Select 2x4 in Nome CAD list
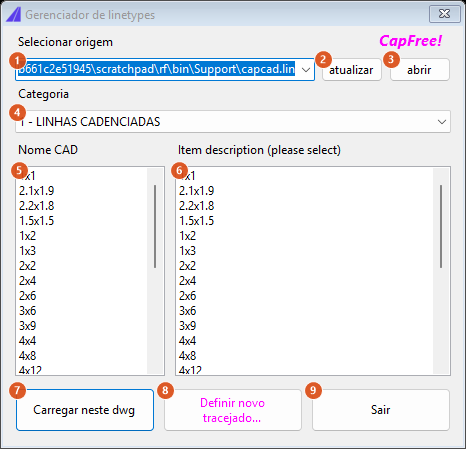This screenshot has width=466, height=449. pyautogui.click(x=81, y=281)
